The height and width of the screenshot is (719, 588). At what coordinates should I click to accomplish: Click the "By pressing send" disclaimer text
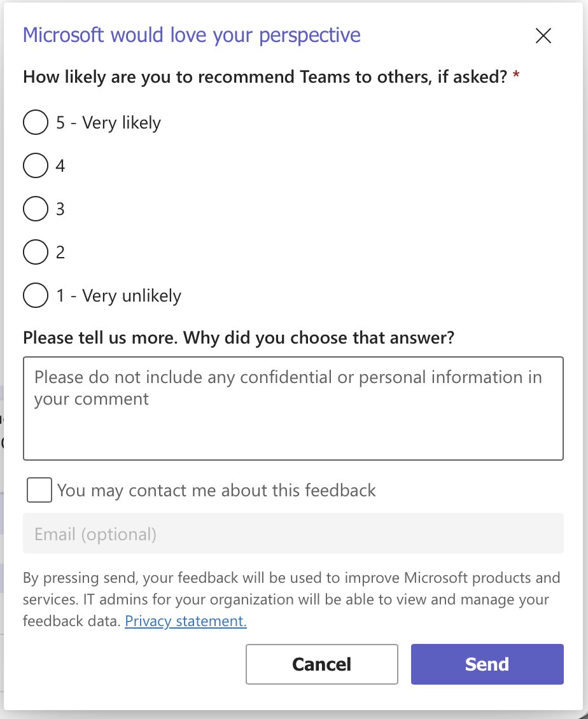coord(291,599)
